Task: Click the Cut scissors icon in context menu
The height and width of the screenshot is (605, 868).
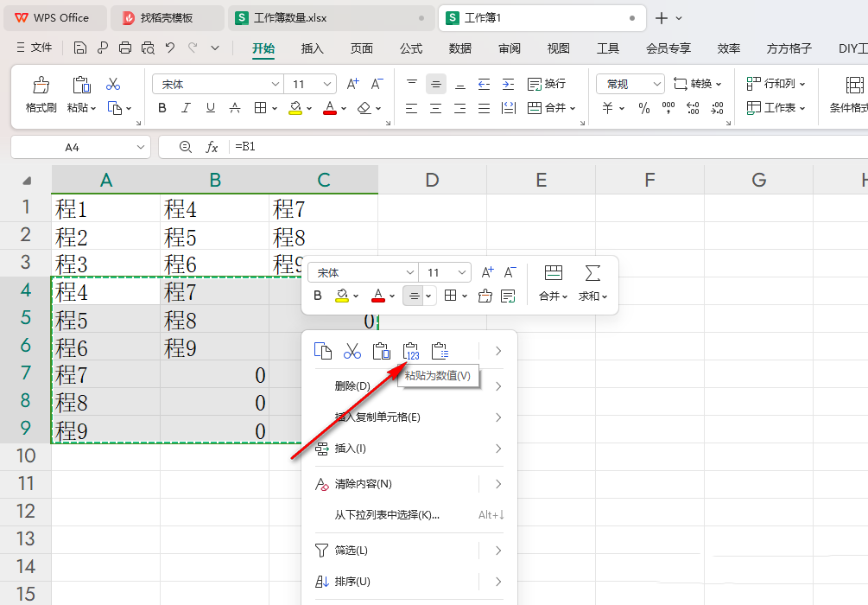Action: [x=352, y=351]
